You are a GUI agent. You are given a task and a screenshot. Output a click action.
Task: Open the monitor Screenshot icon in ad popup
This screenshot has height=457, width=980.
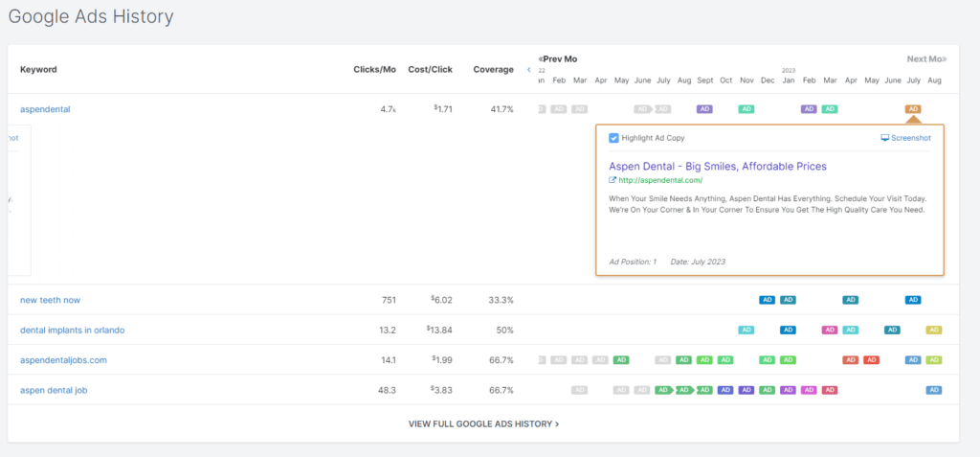point(885,138)
